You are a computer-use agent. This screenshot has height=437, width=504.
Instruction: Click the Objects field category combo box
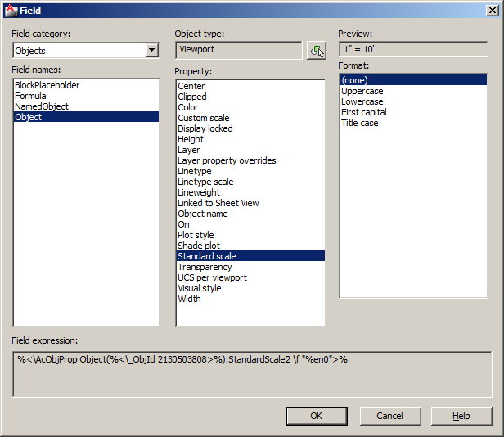[86, 51]
